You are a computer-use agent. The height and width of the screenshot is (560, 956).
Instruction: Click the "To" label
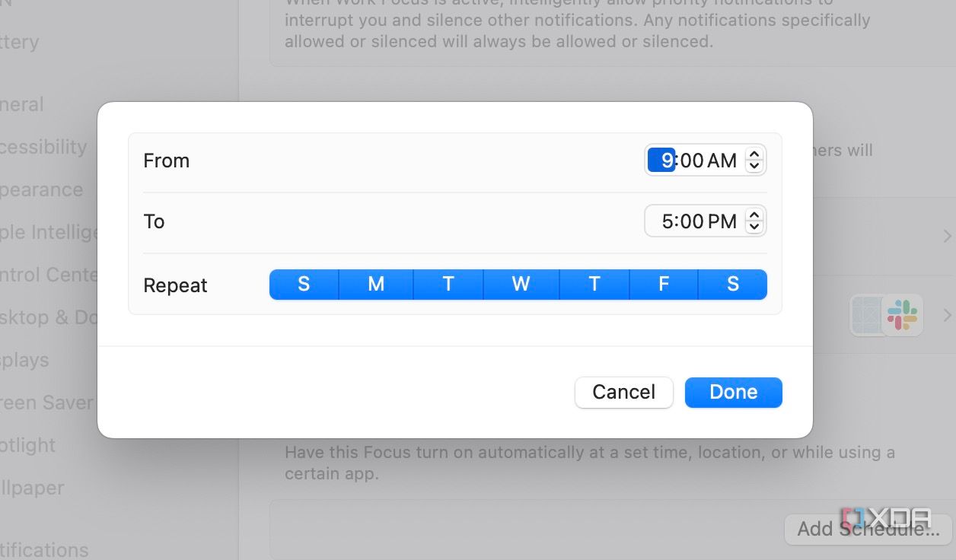tap(154, 221)
